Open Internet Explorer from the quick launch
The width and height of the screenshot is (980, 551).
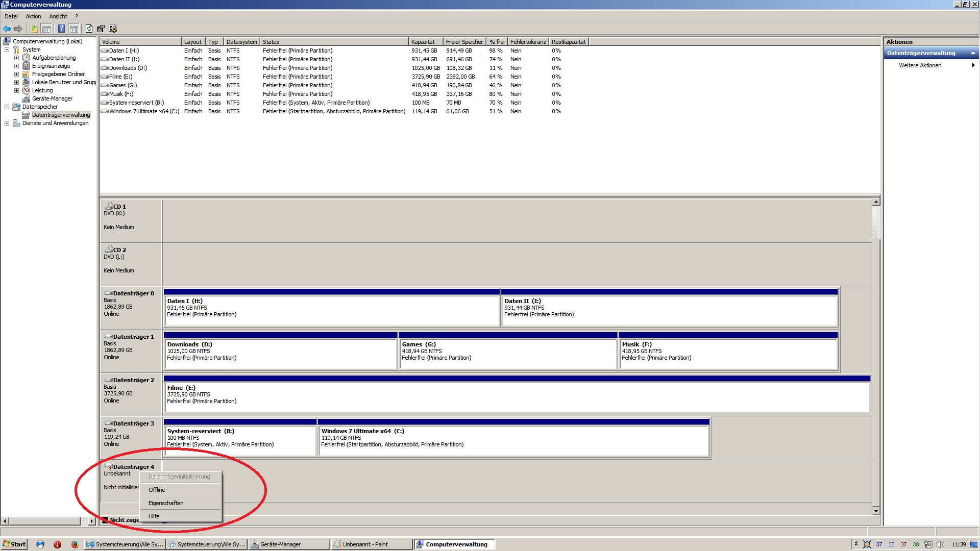(40, 544)
